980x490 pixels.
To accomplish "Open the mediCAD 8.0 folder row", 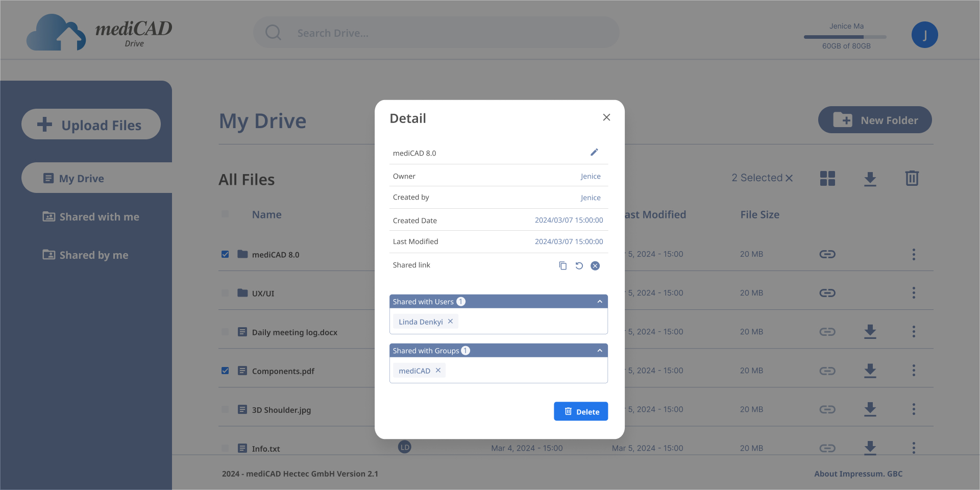I will [x=276, y=254].
